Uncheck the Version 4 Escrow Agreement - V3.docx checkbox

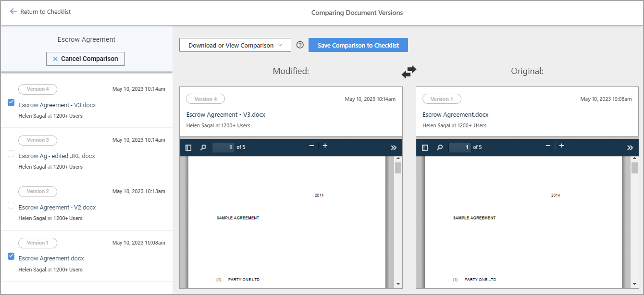click(11, 102)
